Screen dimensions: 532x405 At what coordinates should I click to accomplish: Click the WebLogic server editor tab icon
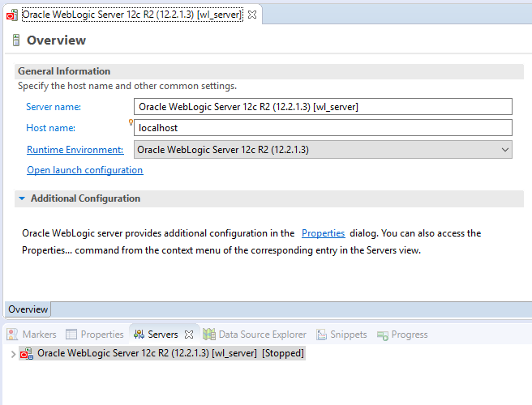(x=12, y=15)
